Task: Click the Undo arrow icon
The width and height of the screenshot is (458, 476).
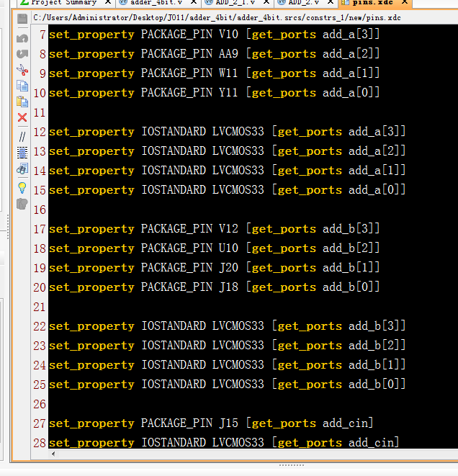Action: [22, 37]
